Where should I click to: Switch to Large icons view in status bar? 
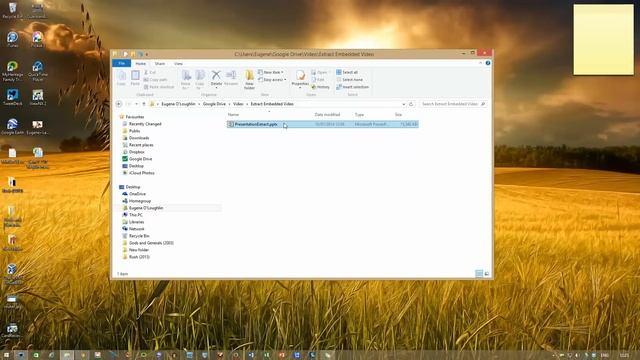487,274
